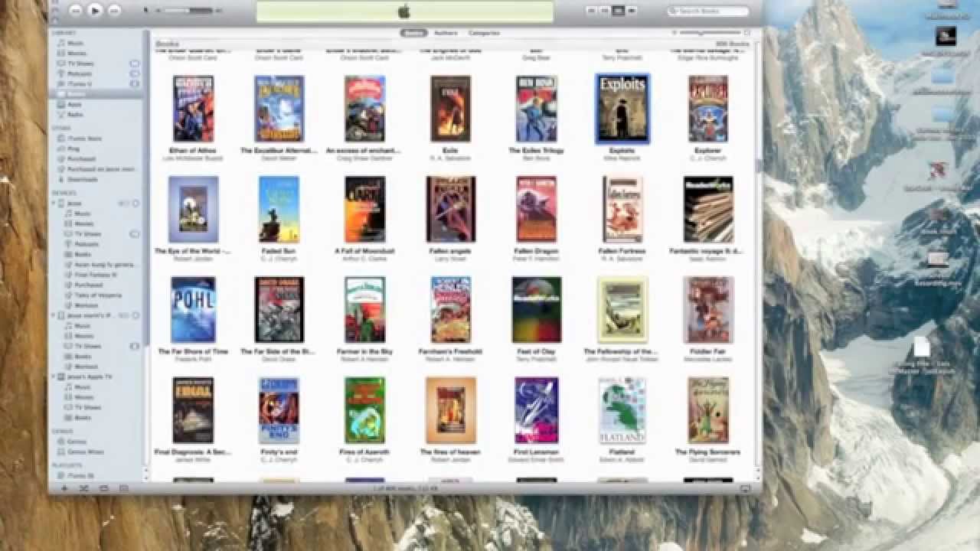Click the Fallen angels title text
The image size is (980, 551).
click(x=450, y=251)
